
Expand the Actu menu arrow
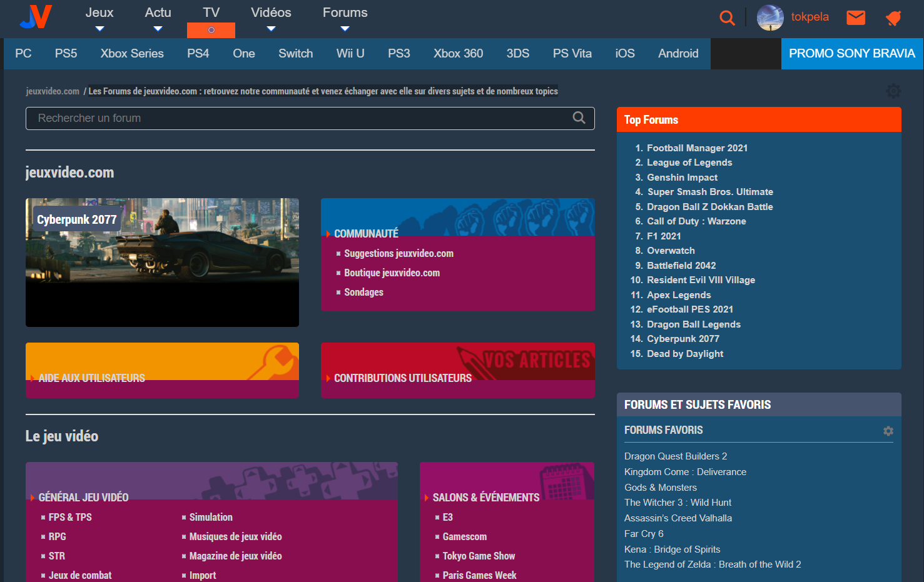(x=158, y=29)
